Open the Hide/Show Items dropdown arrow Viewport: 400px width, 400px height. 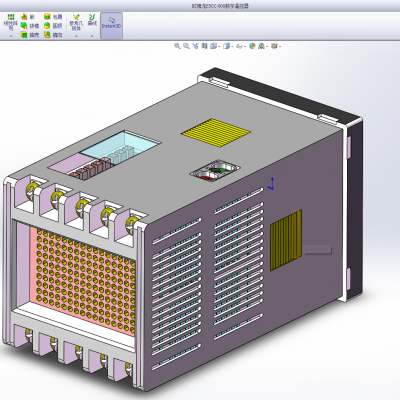[x=245, y=46]
